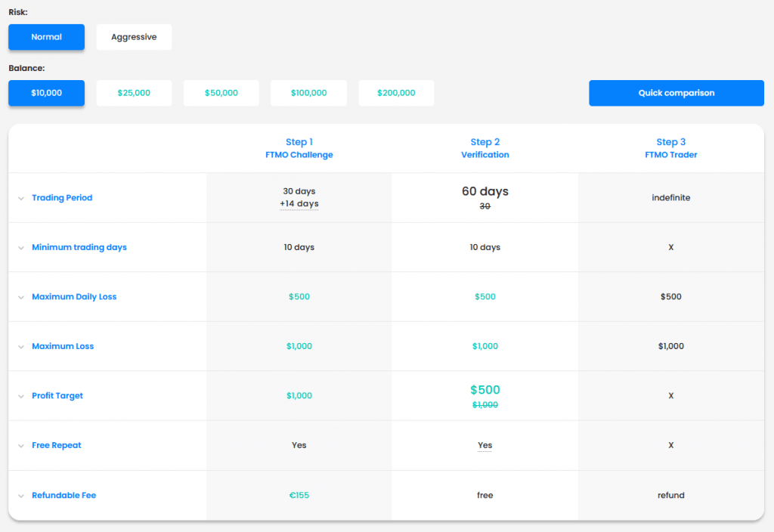The width and height of the screenshot is (774, 532).
Task: Select the $100,000 balance
Action: (308, 93)
